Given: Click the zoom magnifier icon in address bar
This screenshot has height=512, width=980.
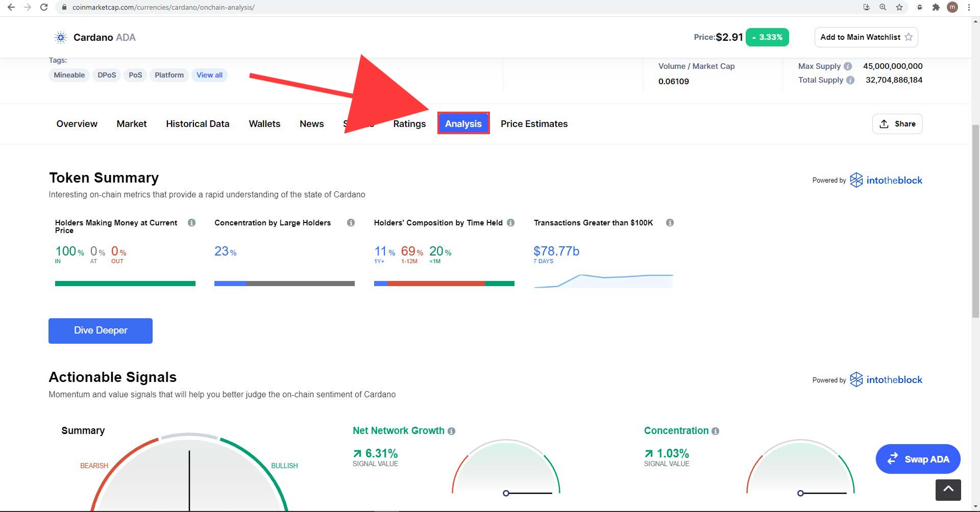Looking at the screenshot, I should (x=883, y=7).
